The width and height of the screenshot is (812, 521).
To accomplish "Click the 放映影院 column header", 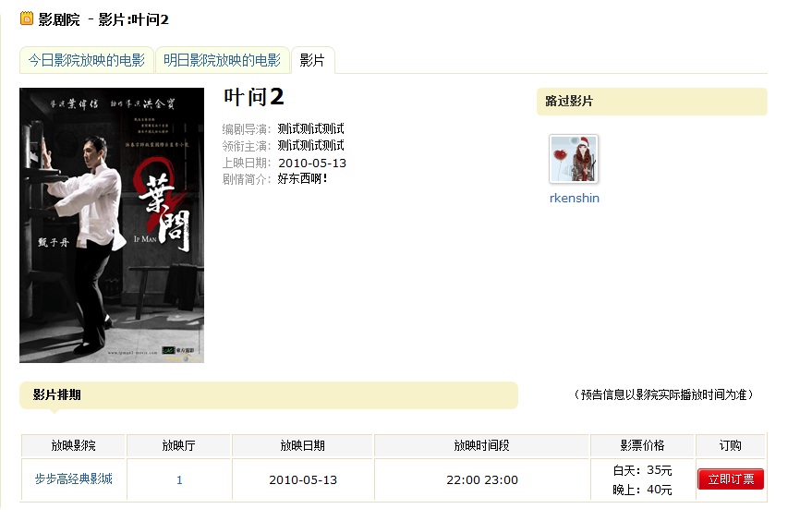I will coord(74,446).
